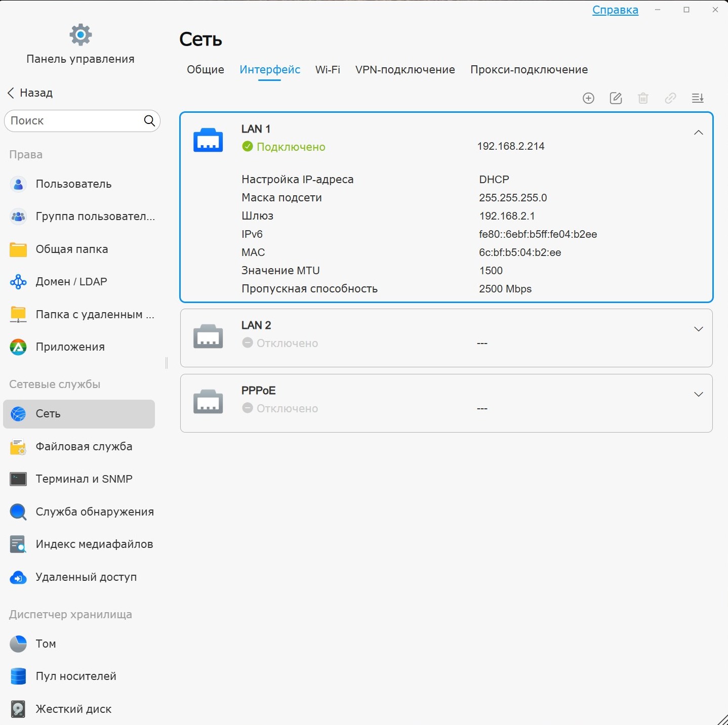
Task: Click the service order sort icon
Action: 698,98
